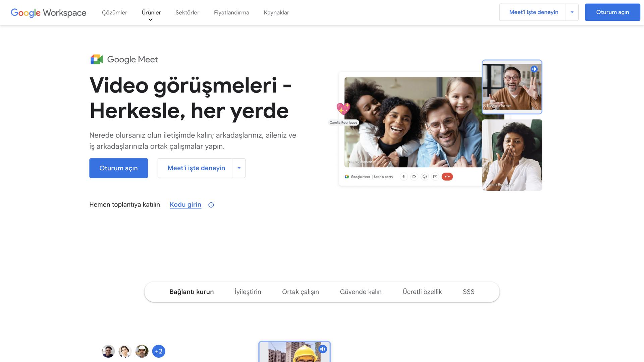The width and height of the screenshot is (644, 362).
Task: Click Camila Rodriguez's video thumbnail
Action: [x=512, y=155]
